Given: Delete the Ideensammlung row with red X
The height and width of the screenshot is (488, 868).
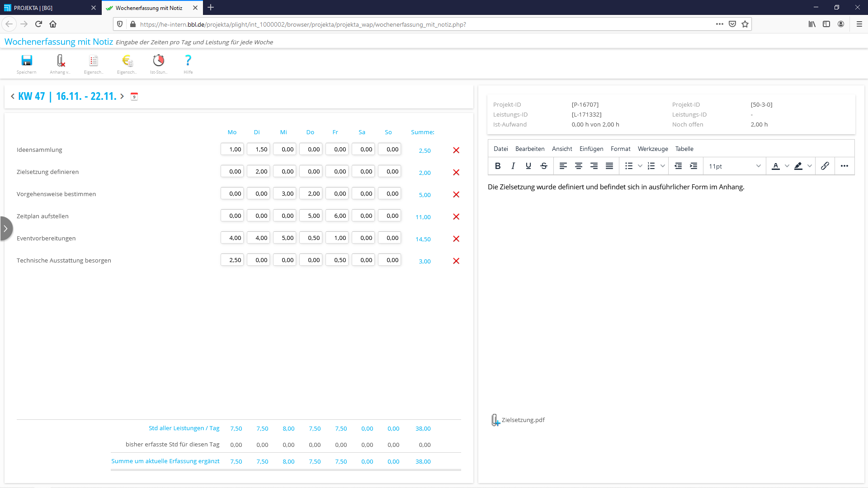Looking at the screenshot, I should point(456,150).
